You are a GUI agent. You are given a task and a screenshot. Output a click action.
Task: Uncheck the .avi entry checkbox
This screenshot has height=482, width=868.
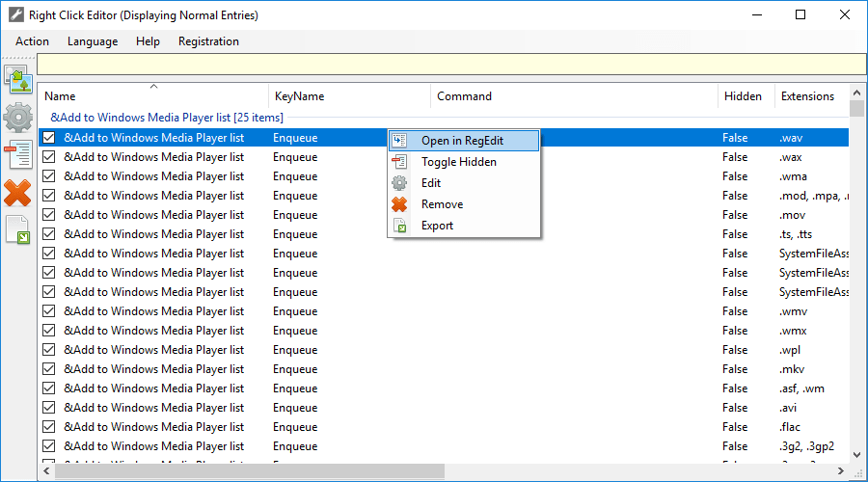[49, 408]
